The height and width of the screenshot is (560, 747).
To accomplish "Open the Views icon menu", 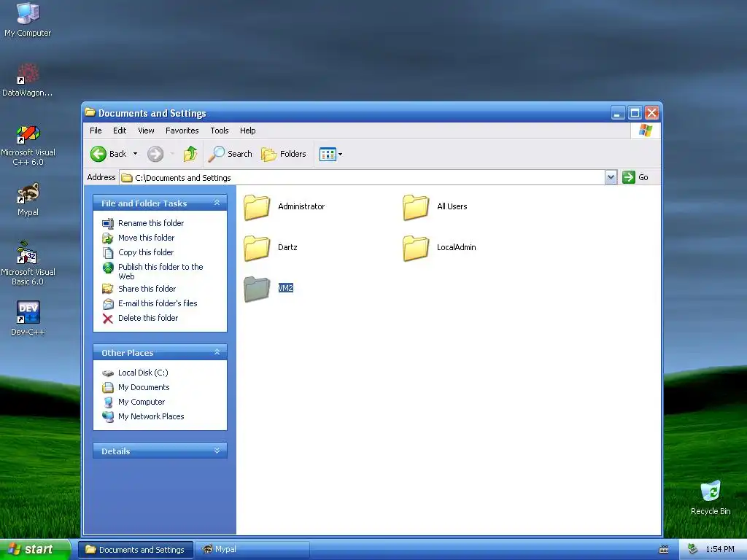I will (x=330, y=154).
